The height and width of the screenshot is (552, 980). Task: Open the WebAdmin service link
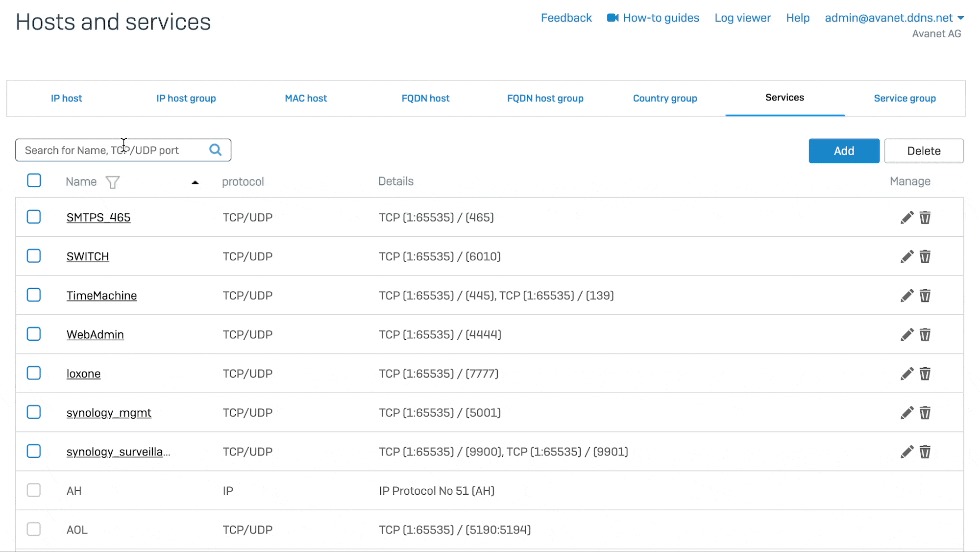coord(95,334)
